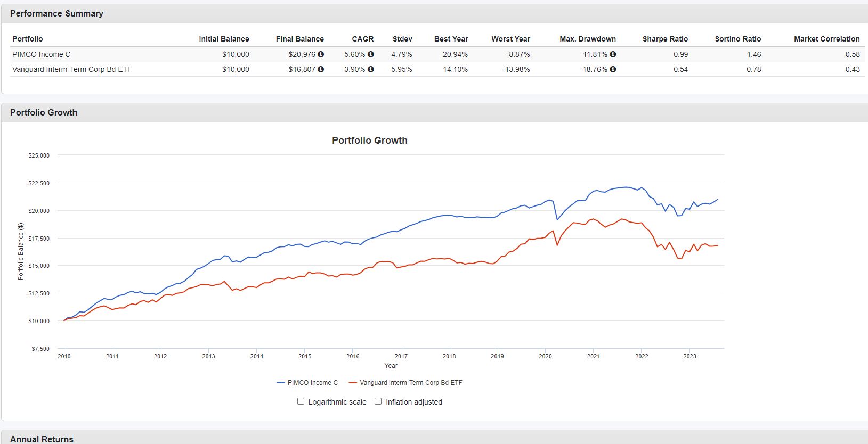Click the 0.78 Sortino ratio value
The height and width of the screenshot is (444, 868).
[x=754, y=69]
